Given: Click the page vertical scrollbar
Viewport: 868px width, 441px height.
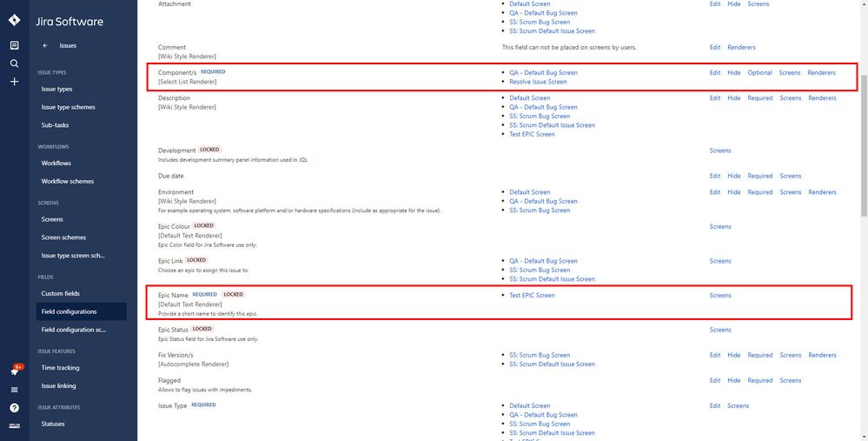Looking at the screenshot, I should 865,144.
